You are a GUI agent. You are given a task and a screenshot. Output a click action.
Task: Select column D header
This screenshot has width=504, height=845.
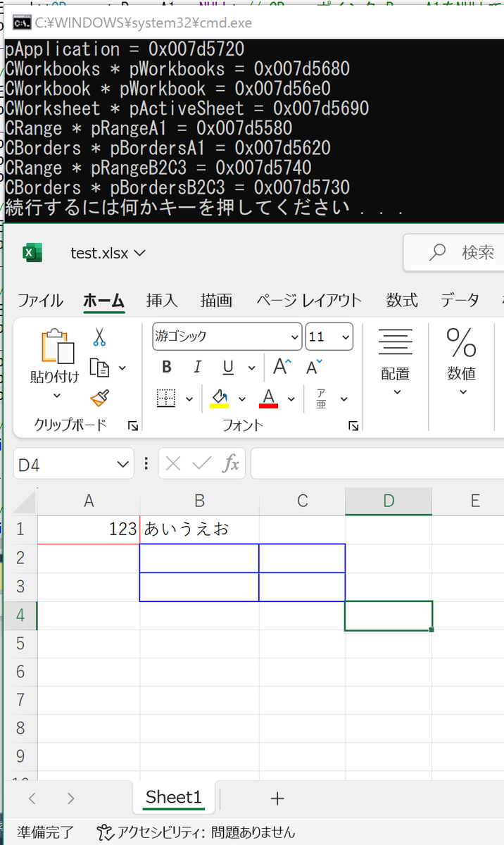click(389, 501)
